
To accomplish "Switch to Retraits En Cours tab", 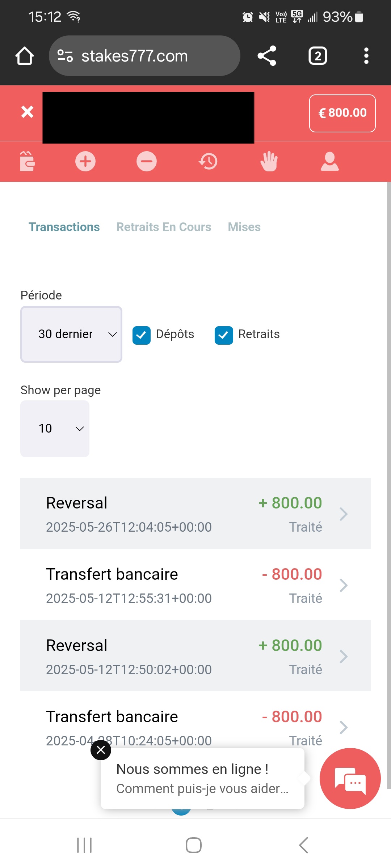I will coord(164,227).
